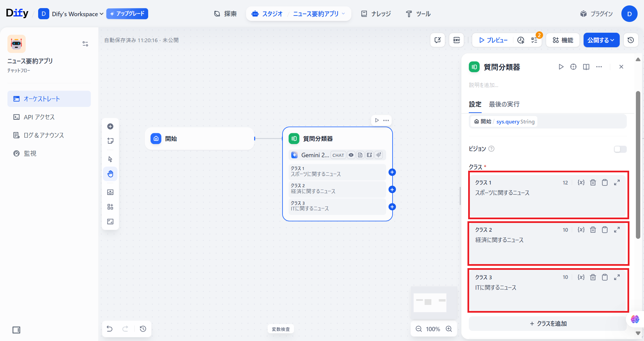Open the ENV environment variables panel

click(x=456, y=40)
